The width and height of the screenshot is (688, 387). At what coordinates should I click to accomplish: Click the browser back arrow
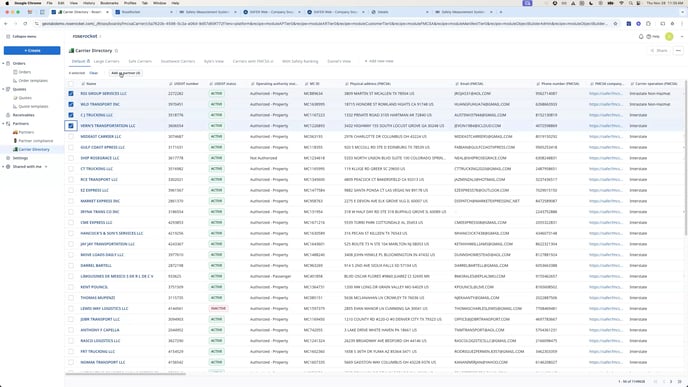coord(6,24)
